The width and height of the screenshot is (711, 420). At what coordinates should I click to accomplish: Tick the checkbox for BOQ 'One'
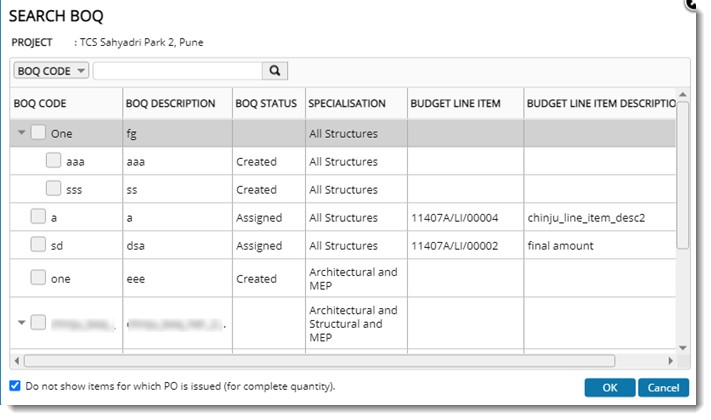(x=38, y=133)
